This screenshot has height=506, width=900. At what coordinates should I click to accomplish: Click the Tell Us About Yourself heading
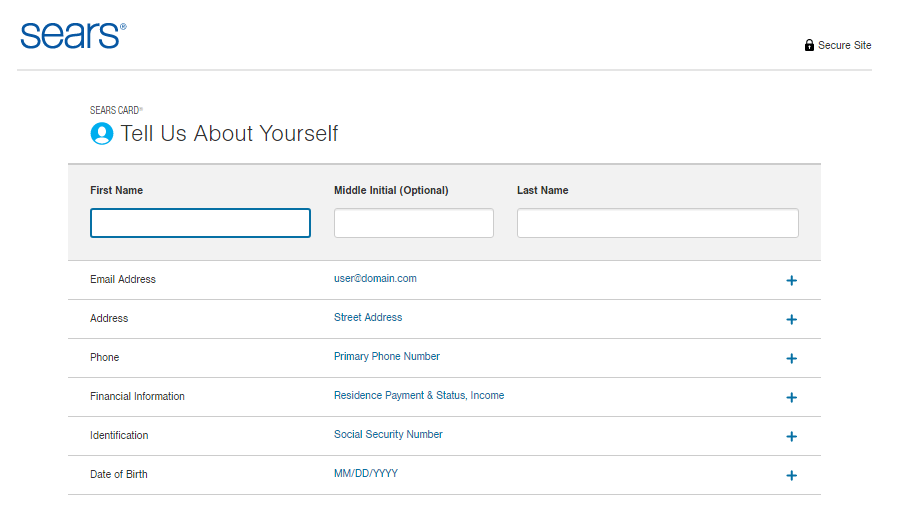(x=229, y=134)
